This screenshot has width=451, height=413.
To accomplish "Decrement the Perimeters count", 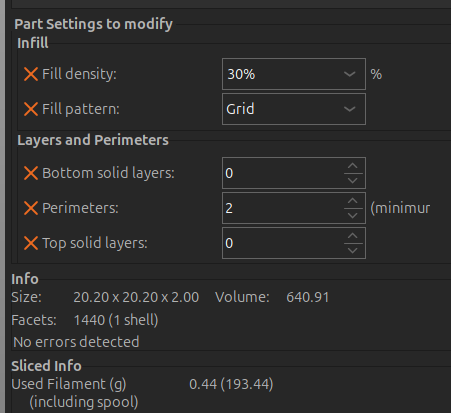I will (x=353, y=215).
